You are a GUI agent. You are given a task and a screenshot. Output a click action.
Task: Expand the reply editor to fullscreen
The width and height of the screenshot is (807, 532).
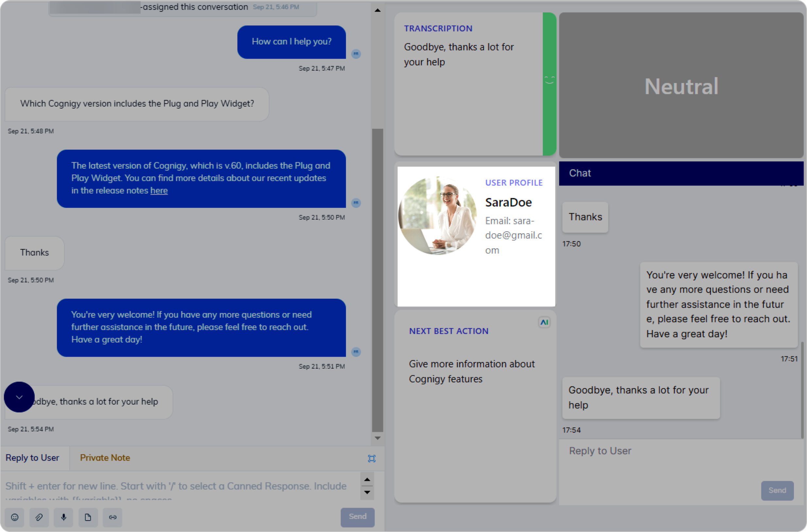tap(371, 458)
